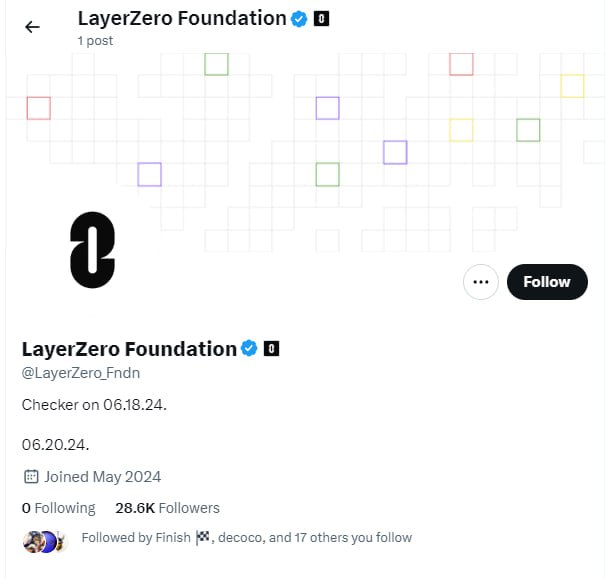Click the @LayerZero_Fndn handle
Screen dimensions: 605x579
[x=81, y=373]
